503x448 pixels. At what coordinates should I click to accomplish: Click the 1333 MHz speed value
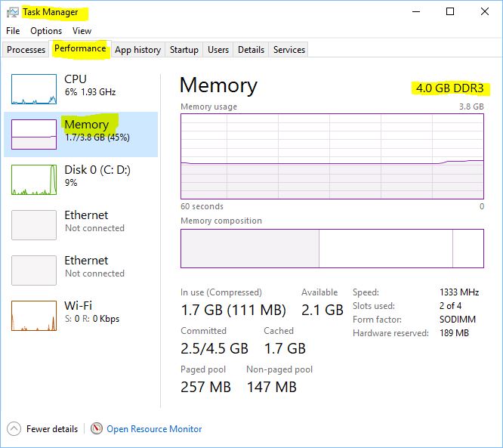[x=459, y=292]
